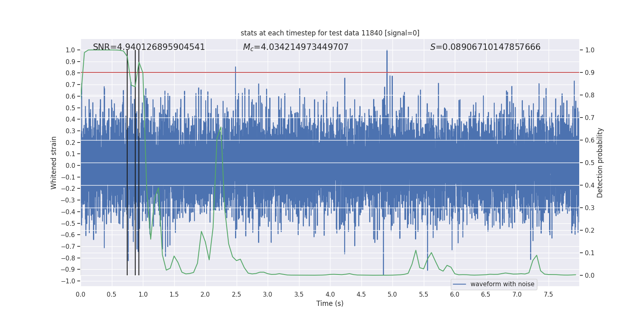Click the 0.2 tick on the Detection probability axis
644x322 pixels.
tap(590, 231)
